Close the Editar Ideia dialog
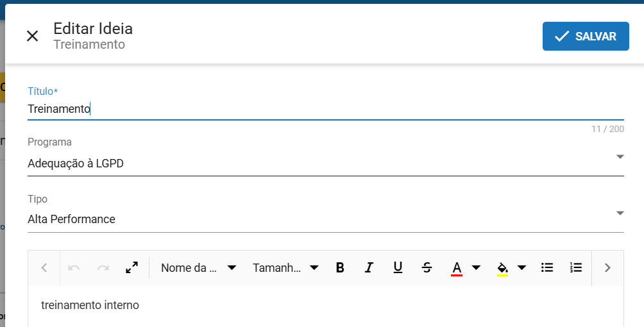This screenshot has width=644, height=327. (x=33, y=36)
